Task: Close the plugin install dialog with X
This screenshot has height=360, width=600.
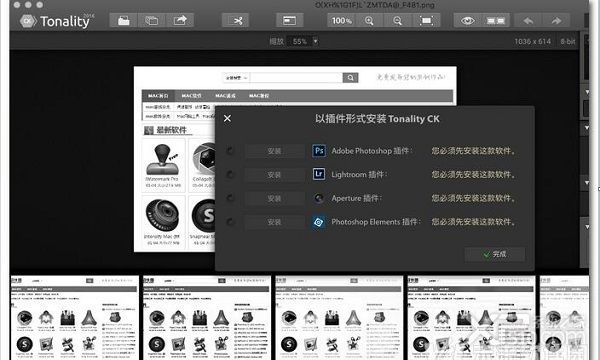Action: [227, 118]
